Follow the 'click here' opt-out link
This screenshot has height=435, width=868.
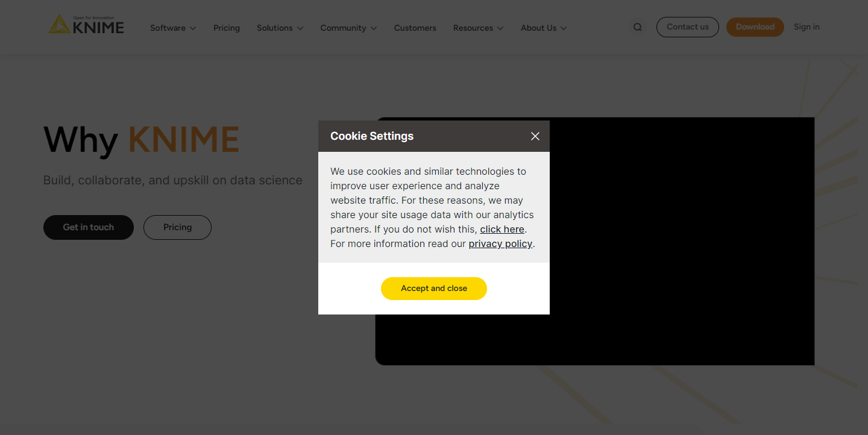coord(502,230)
